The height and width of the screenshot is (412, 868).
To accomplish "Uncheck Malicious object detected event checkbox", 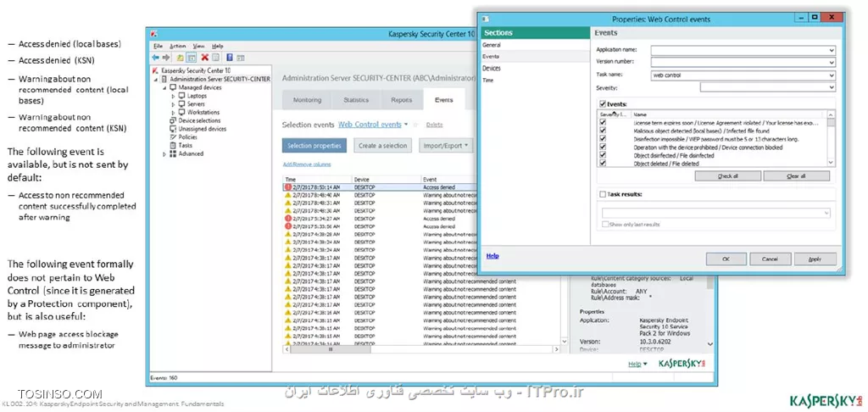I will (603, 131).
